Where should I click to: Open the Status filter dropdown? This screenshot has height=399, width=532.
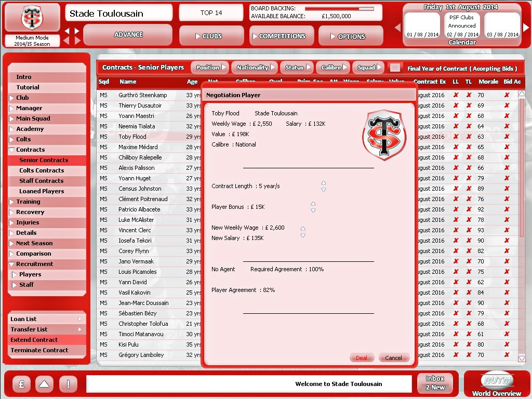coord(297,68)
